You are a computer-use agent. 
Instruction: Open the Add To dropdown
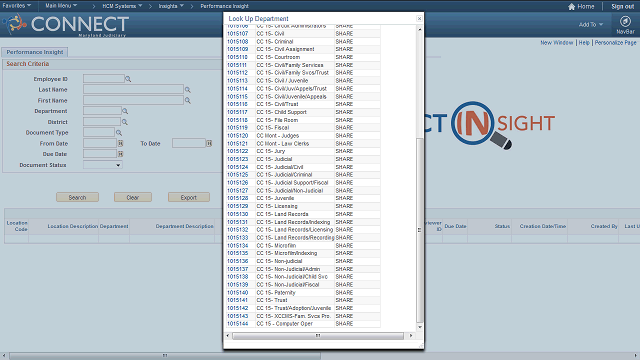[x=591, y=24]
